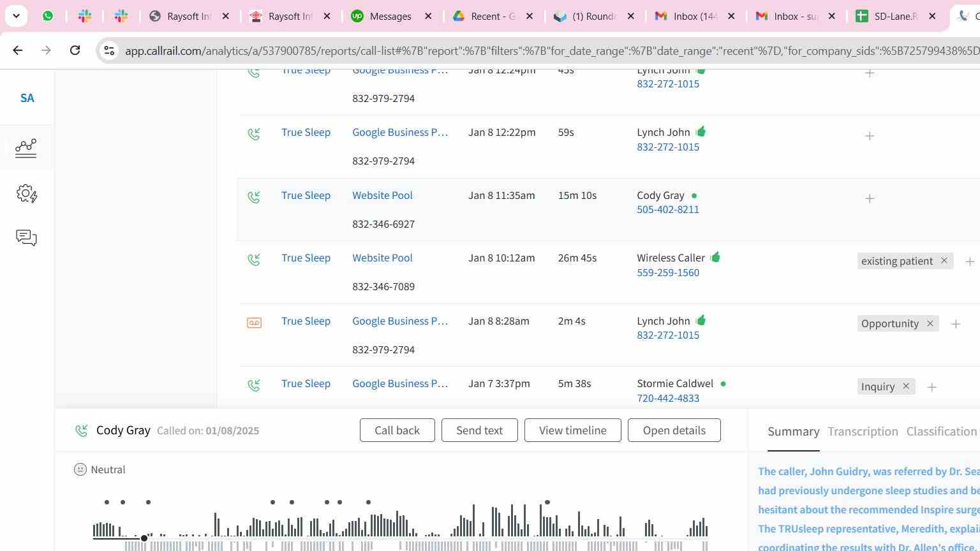The width and height of the screenshot is (980, 551).
Task: Remove the Opportunity tag
Action: 930,323
